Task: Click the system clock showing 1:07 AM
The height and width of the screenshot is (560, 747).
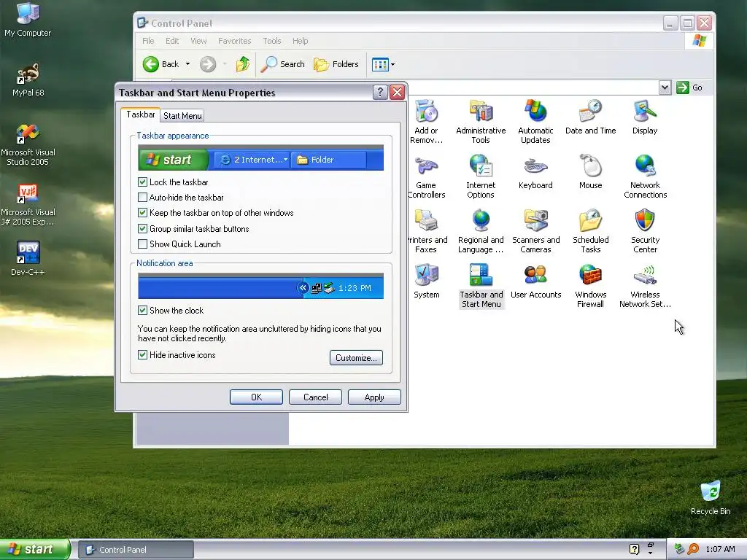Action: (720, 550)
